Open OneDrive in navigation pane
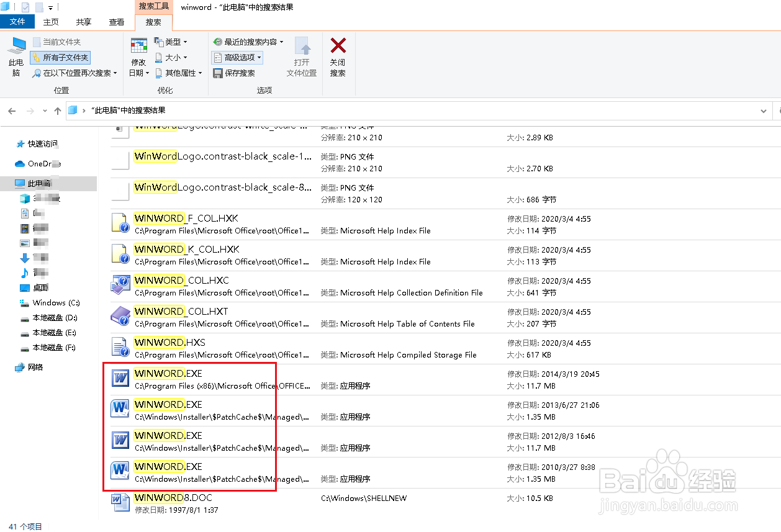Screen dimensions: 781x532 click(x=37, y=164)
